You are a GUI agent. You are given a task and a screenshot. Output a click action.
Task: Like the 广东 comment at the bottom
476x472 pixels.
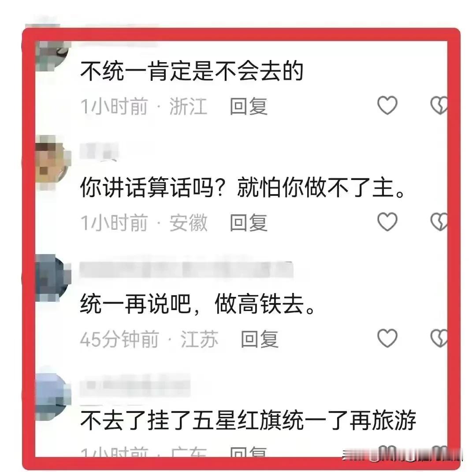tap(387, 451)
